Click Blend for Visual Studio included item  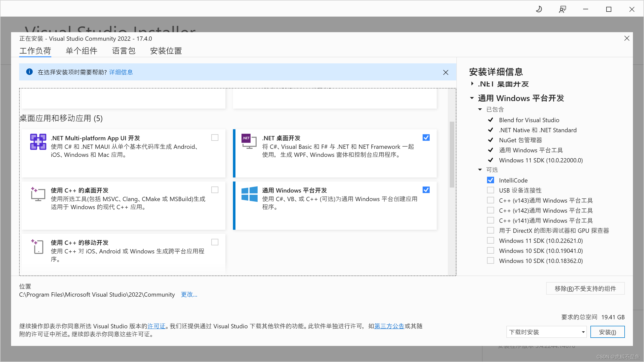pyautogui.click(x=529, y=120)
